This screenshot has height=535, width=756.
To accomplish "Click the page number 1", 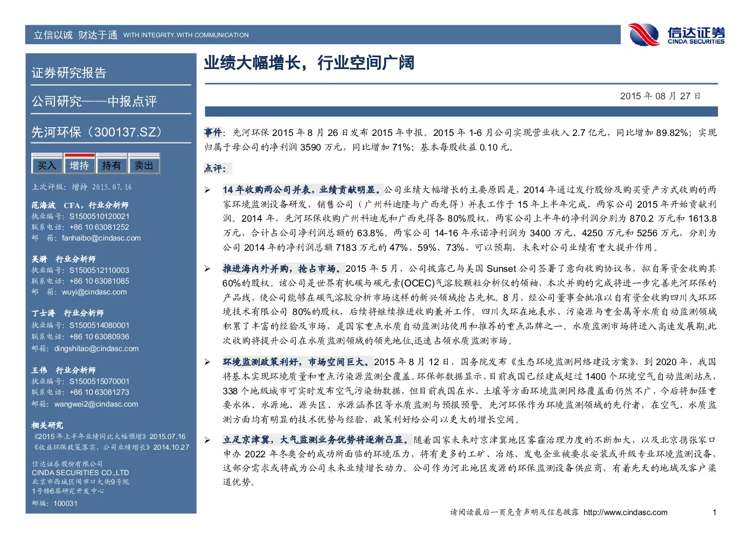I will tap(715, 512).
